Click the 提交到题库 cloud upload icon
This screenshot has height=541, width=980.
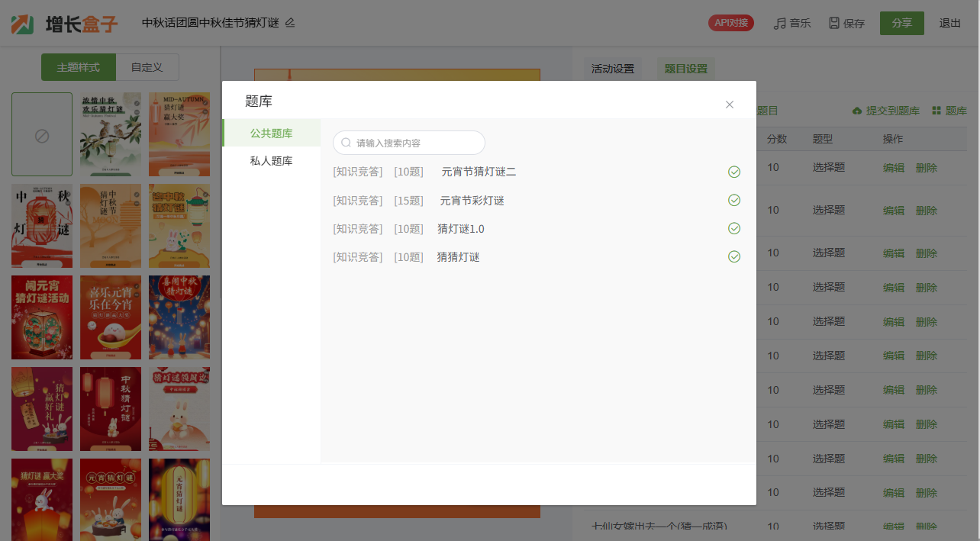(x=857, y=111)
